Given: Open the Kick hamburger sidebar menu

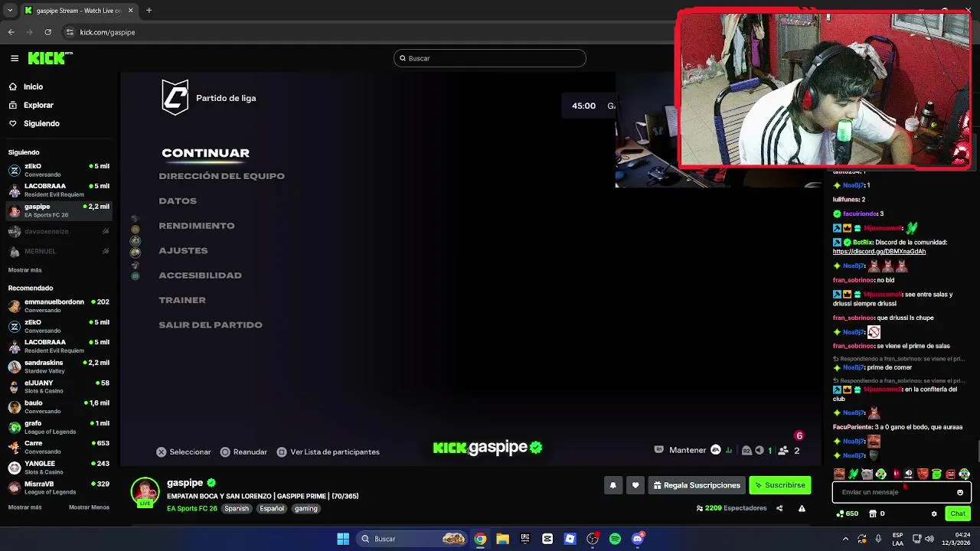Looking at the screenshot, I should pos(15,58).
